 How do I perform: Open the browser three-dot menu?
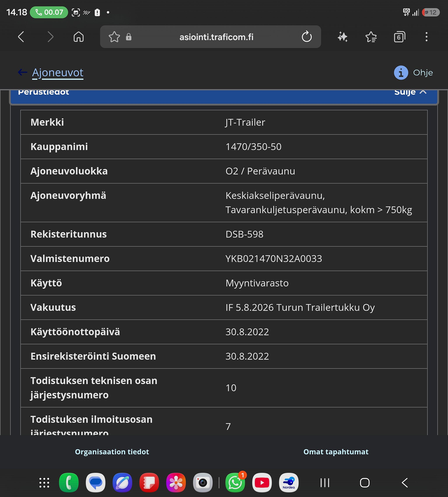click(427, 37)
